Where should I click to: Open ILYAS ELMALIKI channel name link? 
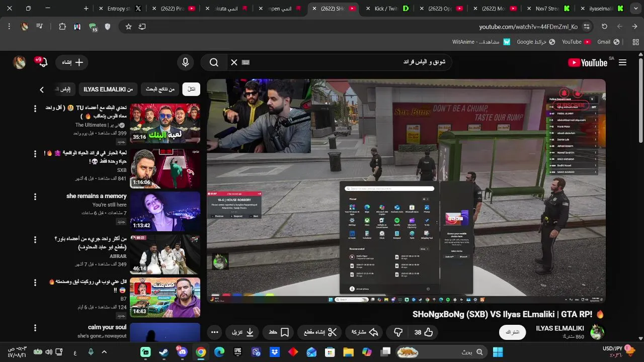click(560, 328)
